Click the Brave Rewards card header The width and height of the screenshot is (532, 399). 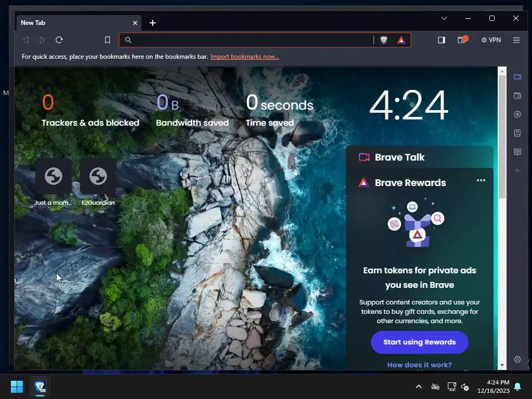tap(410, 182)
